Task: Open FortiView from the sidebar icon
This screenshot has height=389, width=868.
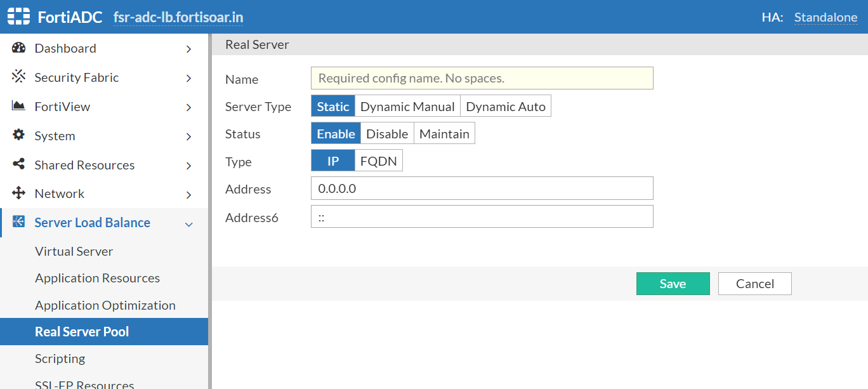Action: tap(16, 106)
